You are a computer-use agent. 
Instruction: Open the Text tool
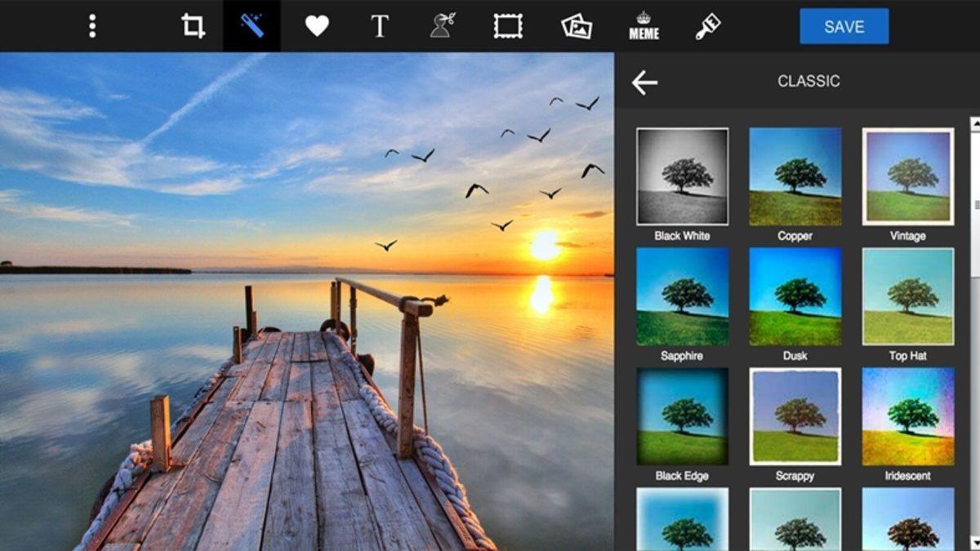coord(379,25)
